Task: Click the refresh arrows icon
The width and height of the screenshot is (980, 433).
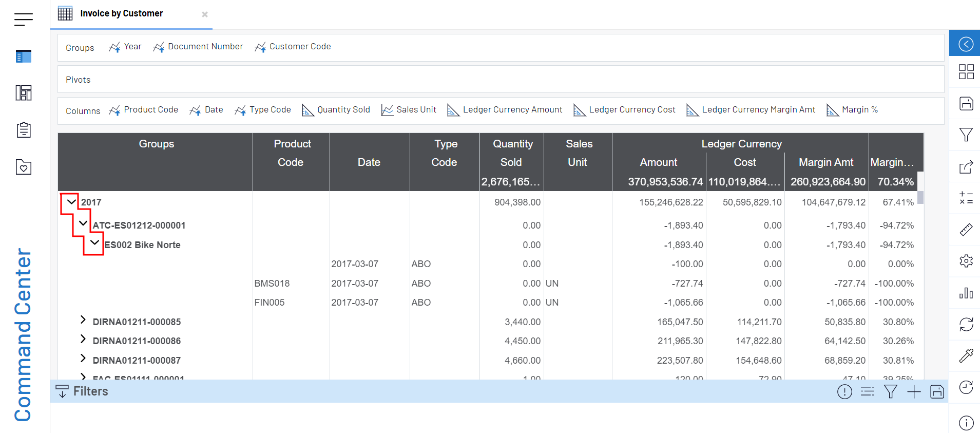Action: (966, 324)
